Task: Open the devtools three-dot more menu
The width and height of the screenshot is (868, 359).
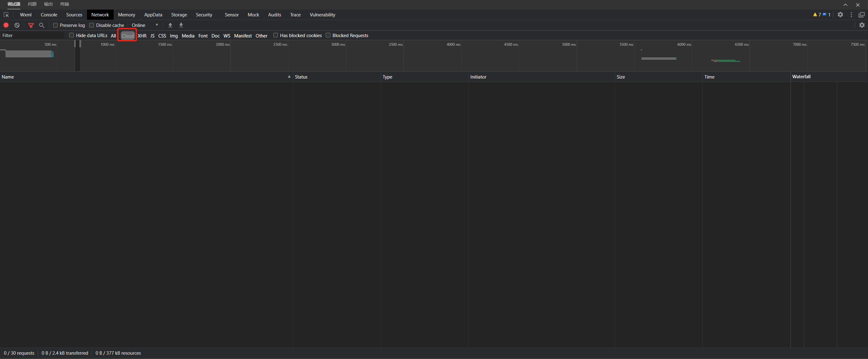Action: [x=851, y=15]
